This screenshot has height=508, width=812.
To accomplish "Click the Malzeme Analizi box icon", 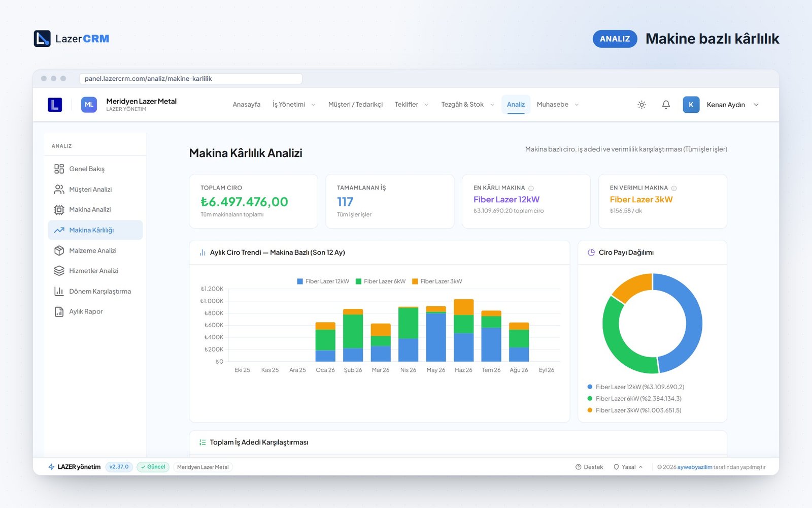I will (x=59, y=250).
